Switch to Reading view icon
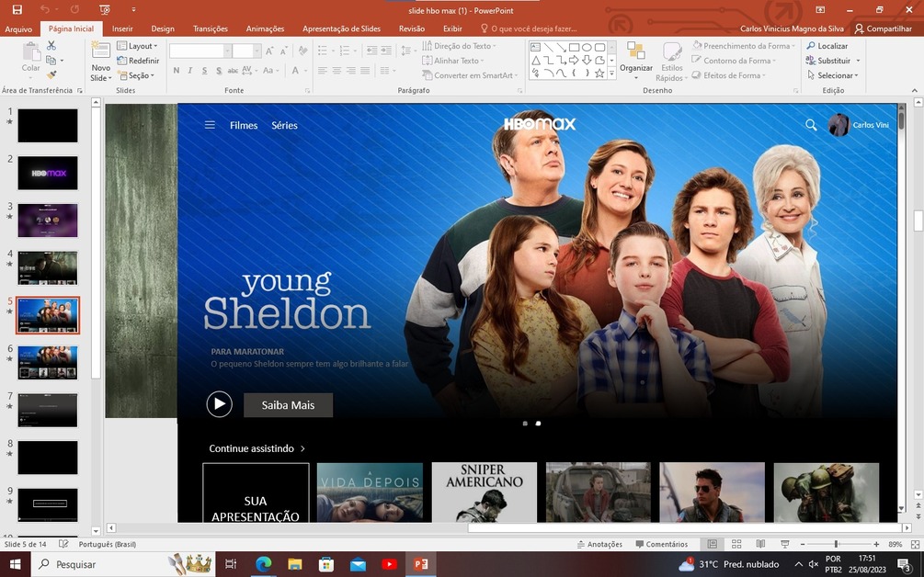Image resolution: width=924 pixels, height=577 pixels. 760,544
